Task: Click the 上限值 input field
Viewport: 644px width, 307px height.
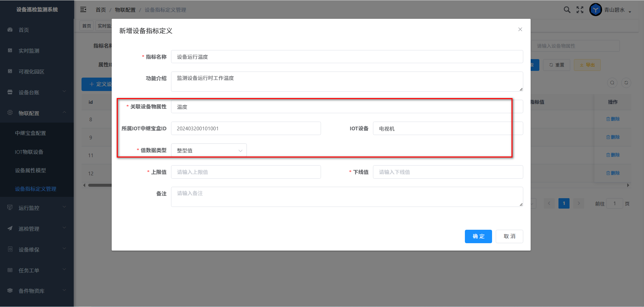Action: pyautogui.click(x=246, y=172)
